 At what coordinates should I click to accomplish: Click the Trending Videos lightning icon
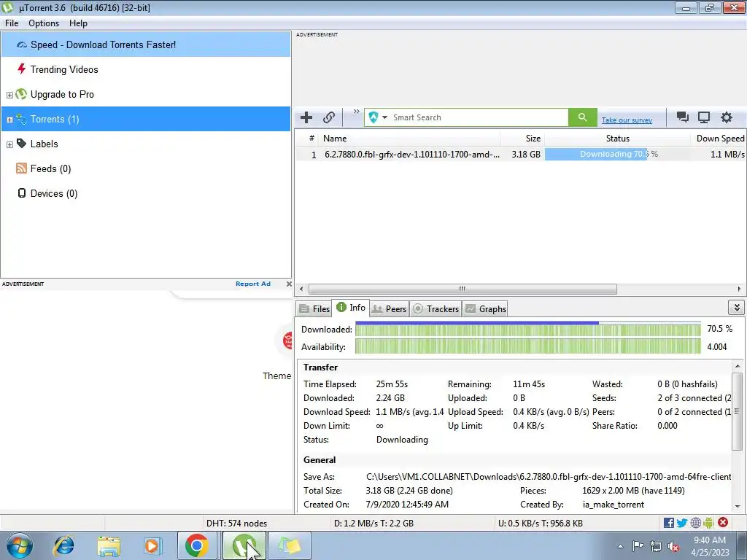tap(21, 69)
